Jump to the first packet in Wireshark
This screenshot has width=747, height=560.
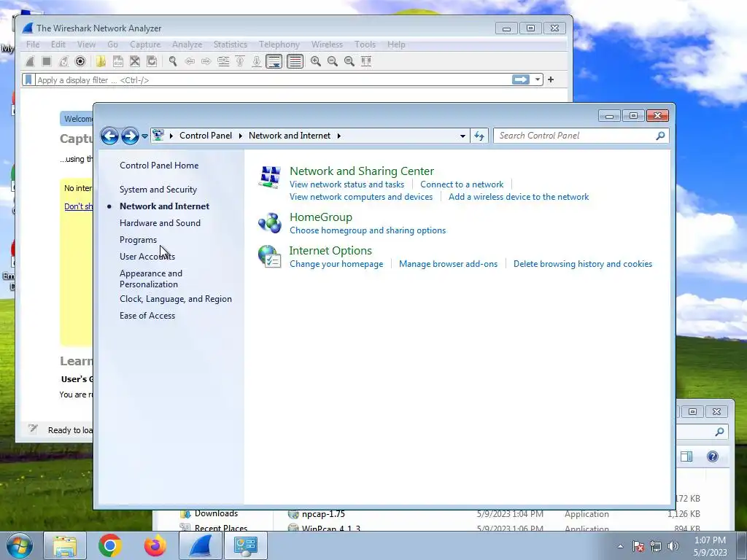coord(240,61)
